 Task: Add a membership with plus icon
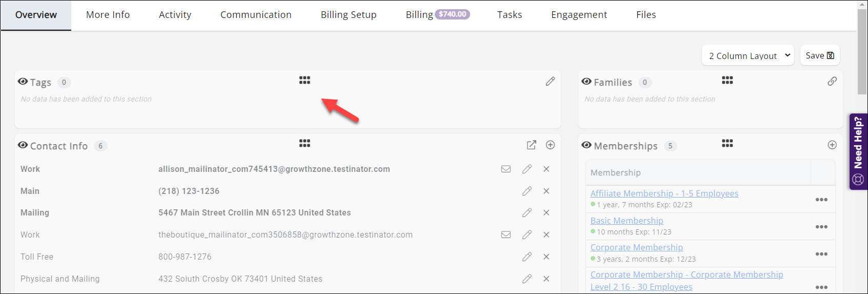(x=832, y=145)
